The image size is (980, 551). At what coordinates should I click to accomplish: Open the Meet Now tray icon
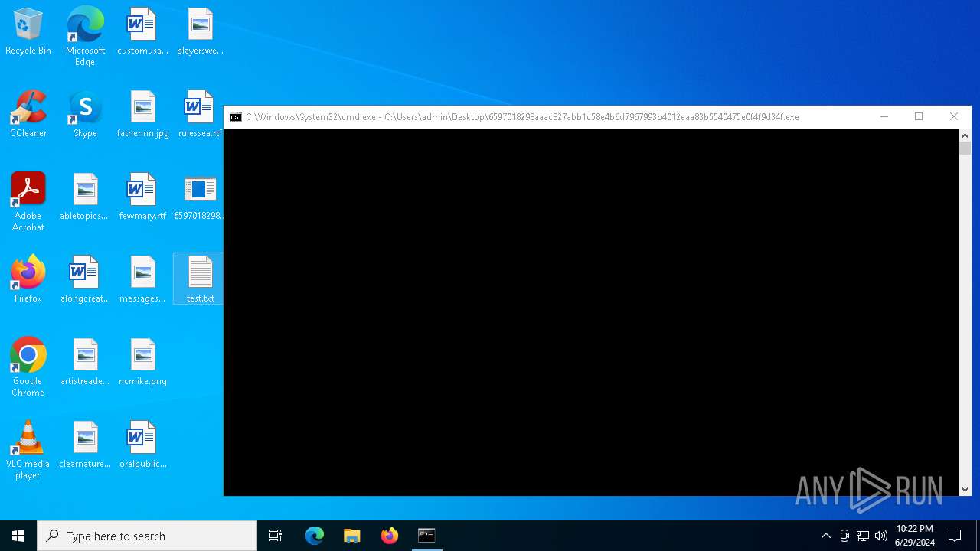pyautogui.click(x=844, y=536)
